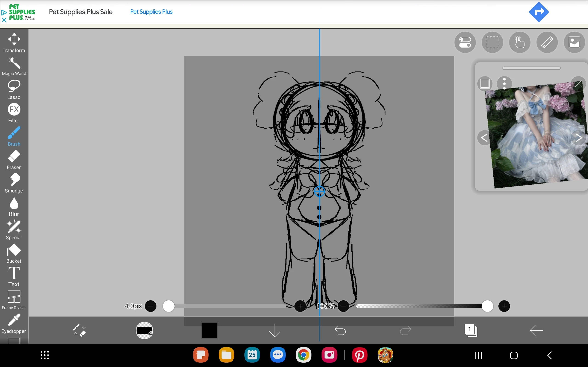Screen dimensions: 588x367
Task: Enable the Ruler tool in the top toolbar
Action: pos(547,42)
